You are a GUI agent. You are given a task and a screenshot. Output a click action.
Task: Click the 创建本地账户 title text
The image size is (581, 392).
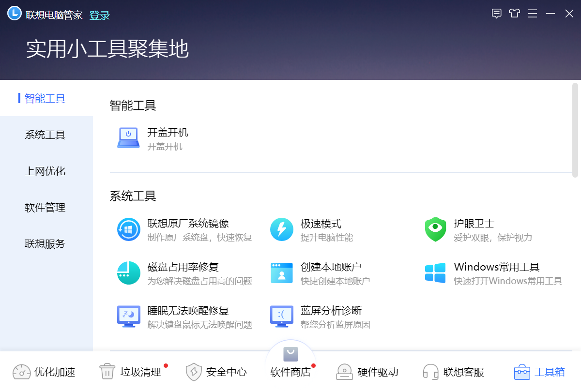pyautogui.click(x=331, y=267)
